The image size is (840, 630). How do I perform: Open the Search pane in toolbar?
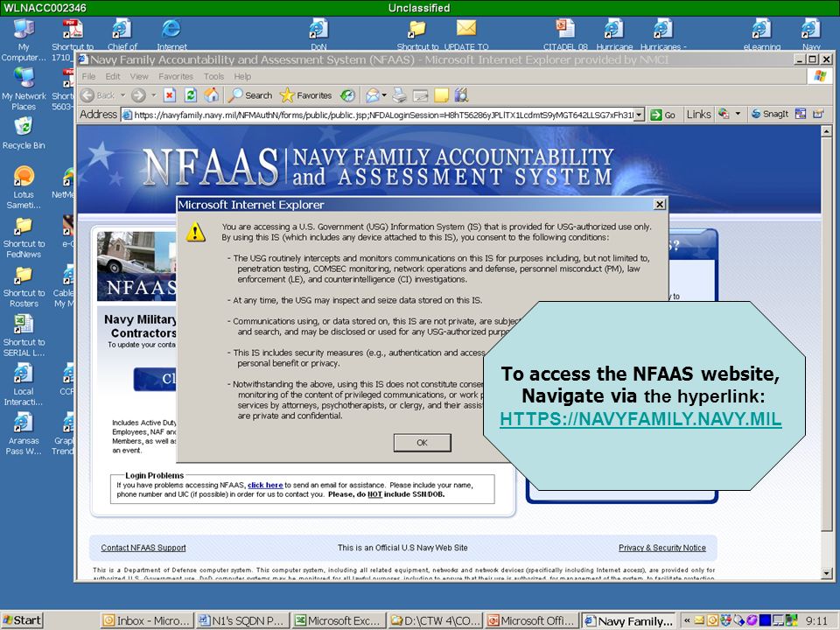(x=250, y=95)
